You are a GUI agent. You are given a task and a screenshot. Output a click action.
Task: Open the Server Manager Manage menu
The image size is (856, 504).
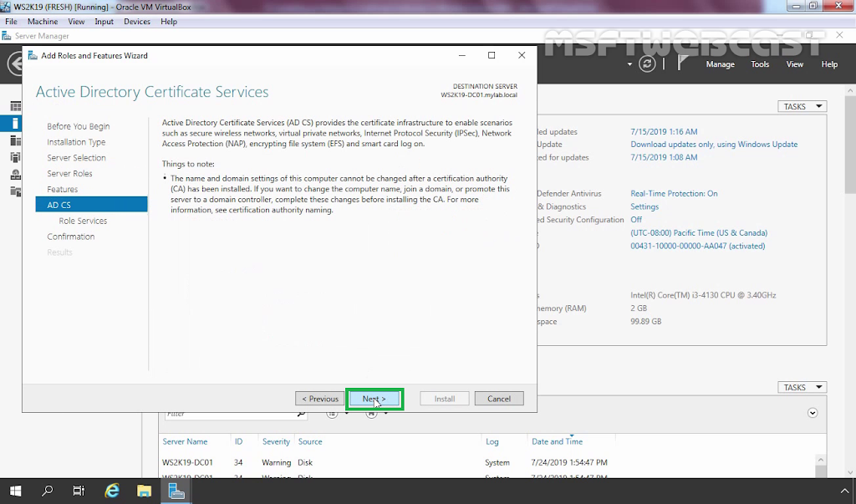720,64
